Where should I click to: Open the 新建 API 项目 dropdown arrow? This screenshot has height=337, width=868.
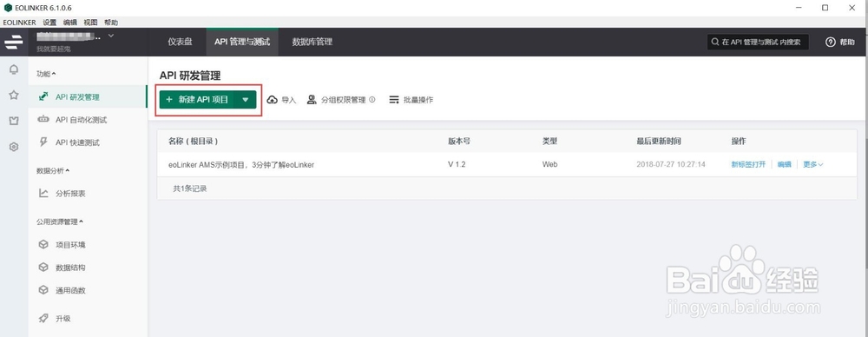point(246,100)
